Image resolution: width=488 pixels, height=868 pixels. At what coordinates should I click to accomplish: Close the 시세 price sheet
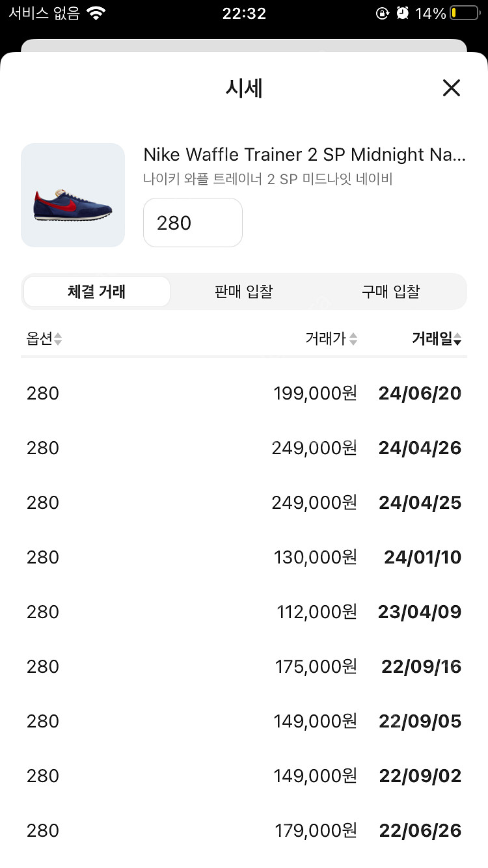[x=452, y=88]
